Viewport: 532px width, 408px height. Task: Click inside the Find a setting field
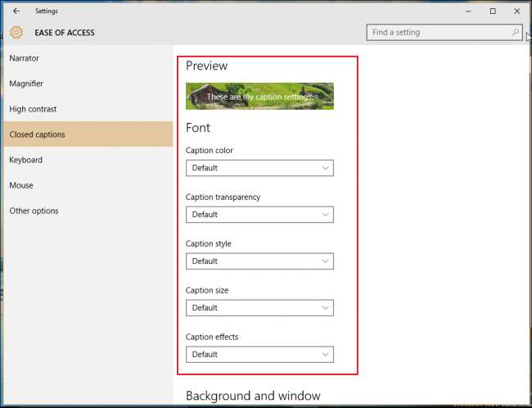pyautogui.click(x=438, y=33)
